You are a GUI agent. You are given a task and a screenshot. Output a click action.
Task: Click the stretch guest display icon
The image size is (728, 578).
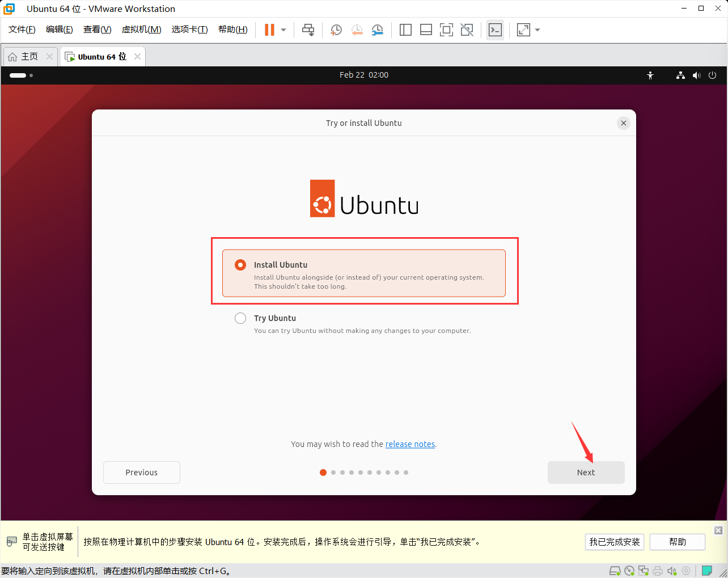523,30
